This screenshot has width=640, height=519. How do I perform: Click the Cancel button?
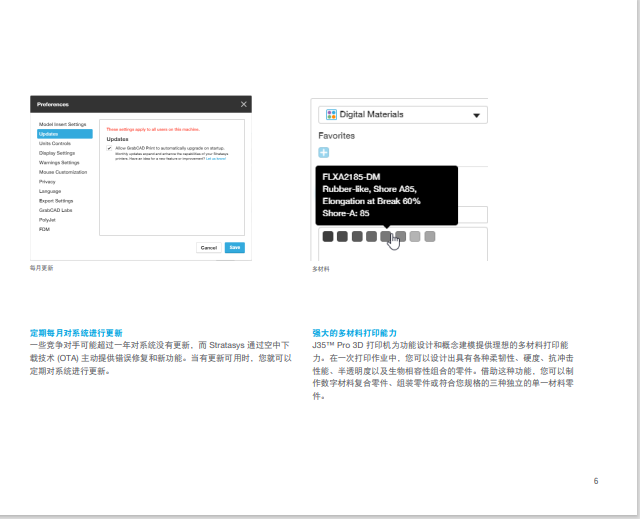click(x=209, y=247)
